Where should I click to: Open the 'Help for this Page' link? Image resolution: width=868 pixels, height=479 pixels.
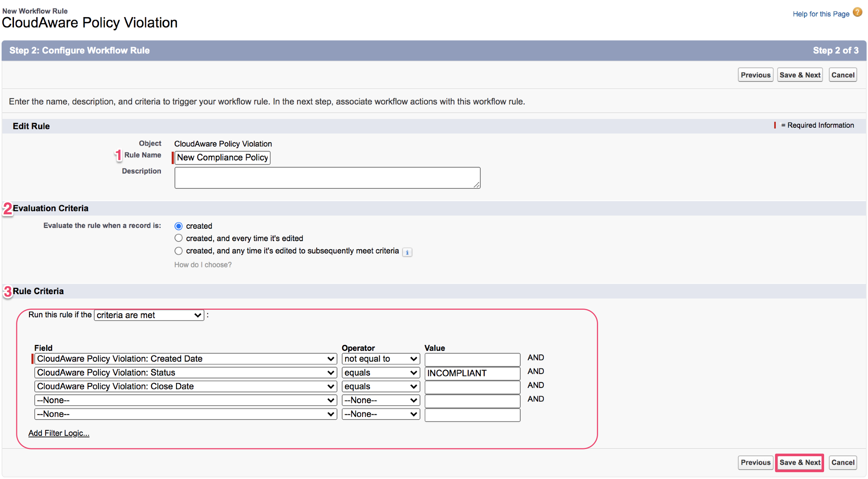820,14
